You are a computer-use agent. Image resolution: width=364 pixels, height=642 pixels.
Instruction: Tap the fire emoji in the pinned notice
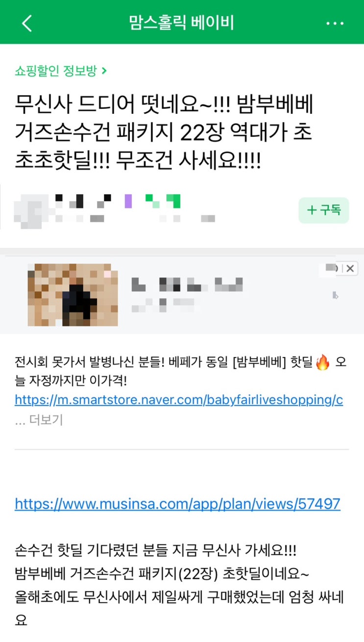pyautogui.click(x=323, y=363)
